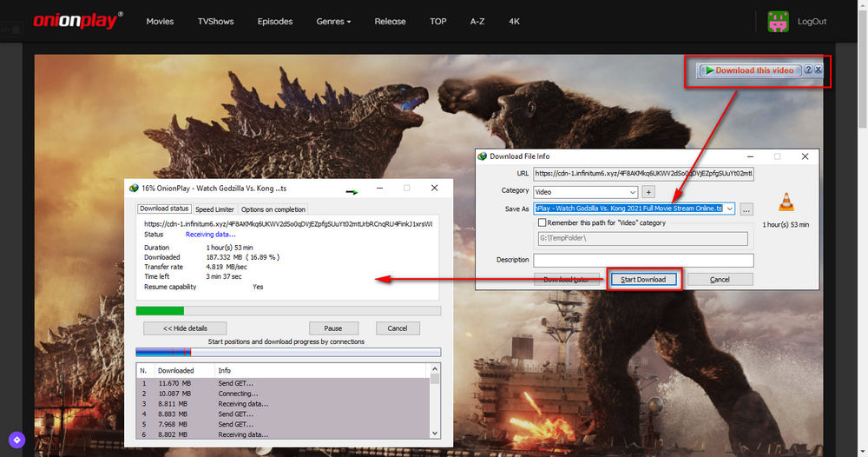This screenshot has width=868, height=457.
Task: Click the connections list scroll down arrow
Action: tap(435, 434)
